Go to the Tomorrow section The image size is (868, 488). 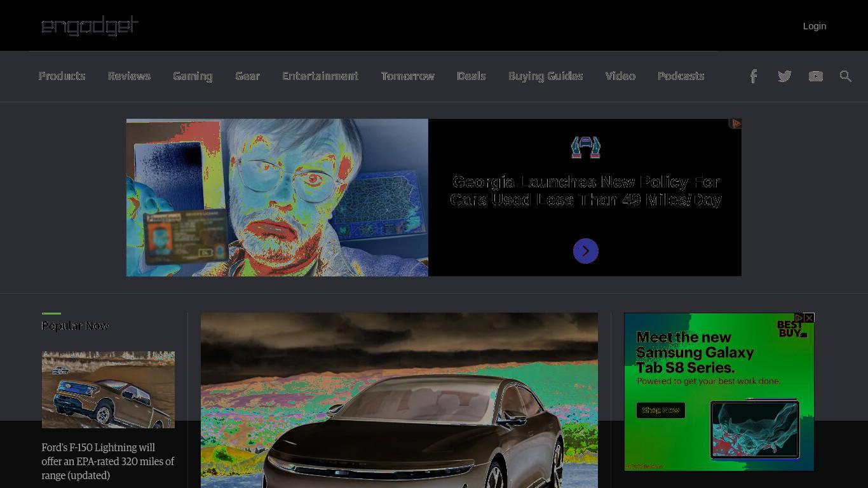[x=408, y=76]
